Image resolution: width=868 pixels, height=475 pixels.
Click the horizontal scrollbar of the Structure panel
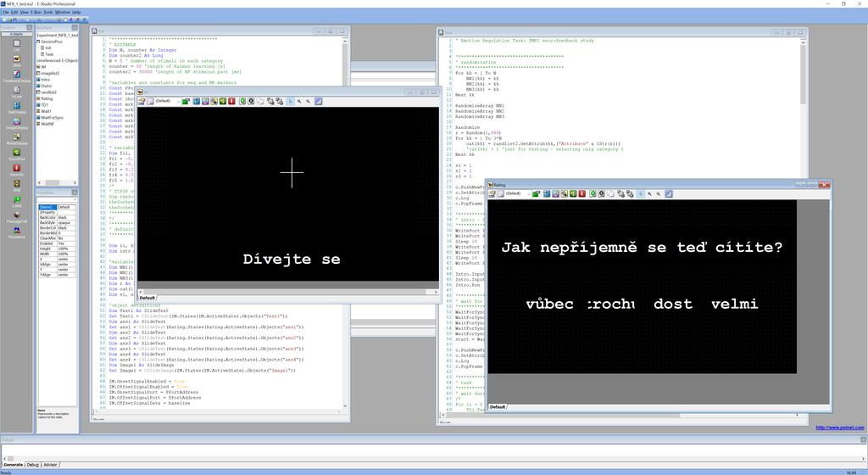tap(57, 182)
